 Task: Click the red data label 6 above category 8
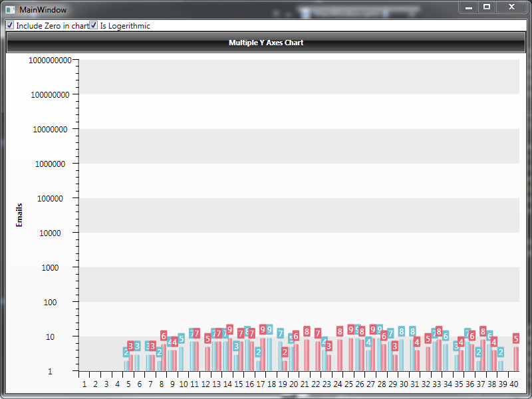point(164,336)
